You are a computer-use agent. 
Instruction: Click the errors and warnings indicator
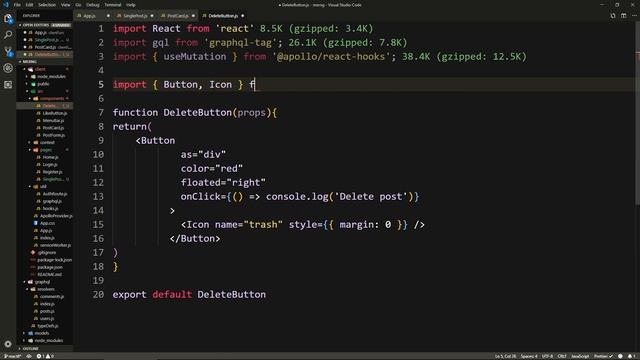pyautogui.click(x=45, y=356)
